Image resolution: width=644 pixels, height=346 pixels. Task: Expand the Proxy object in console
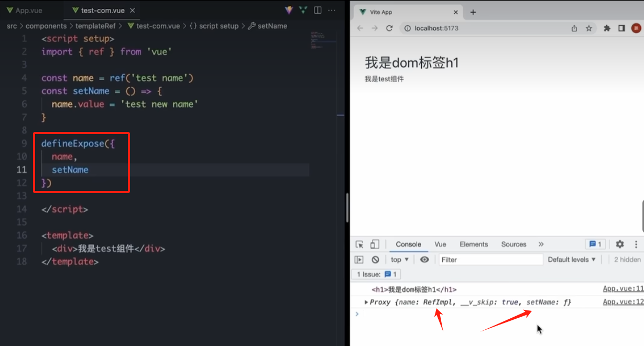pos(366,302)
